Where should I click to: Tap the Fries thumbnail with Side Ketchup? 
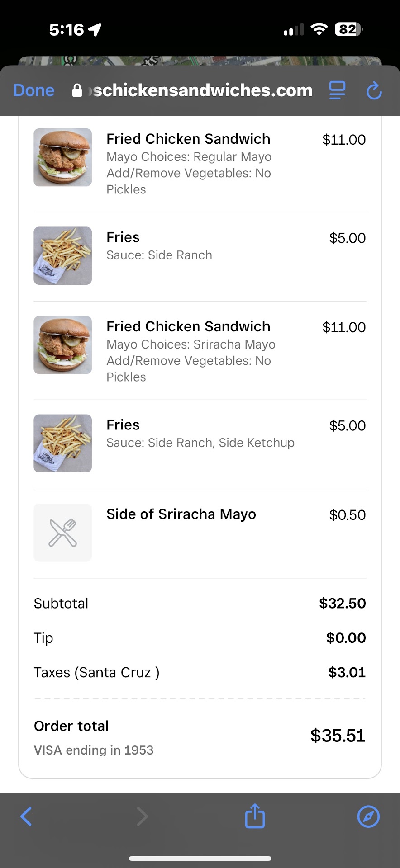coord(63,443)
